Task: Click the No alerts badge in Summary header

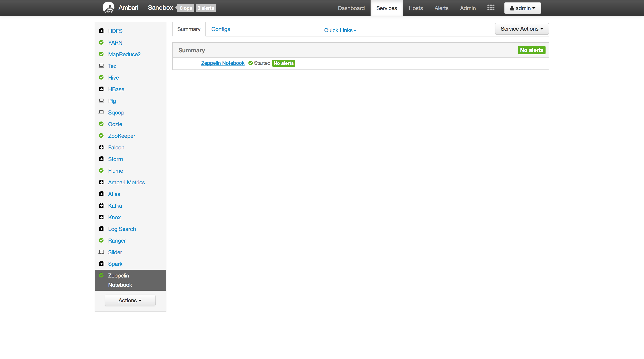Action: 532,50
